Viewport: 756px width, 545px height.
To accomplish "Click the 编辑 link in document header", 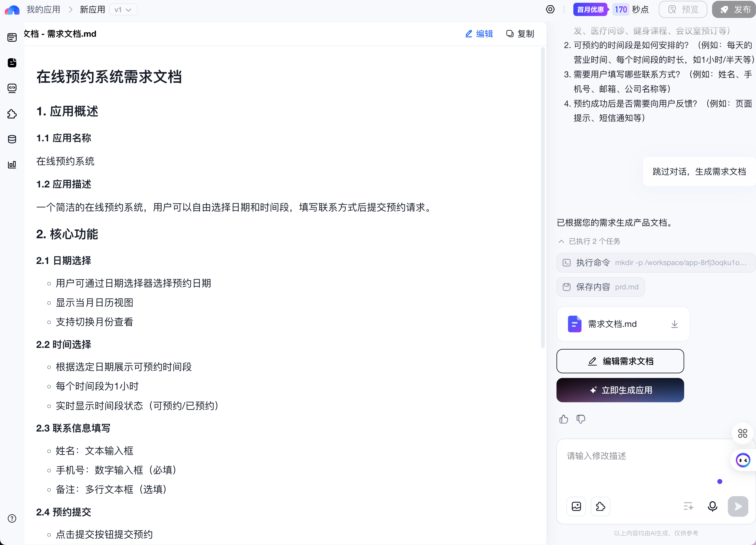I will [479, 34].
